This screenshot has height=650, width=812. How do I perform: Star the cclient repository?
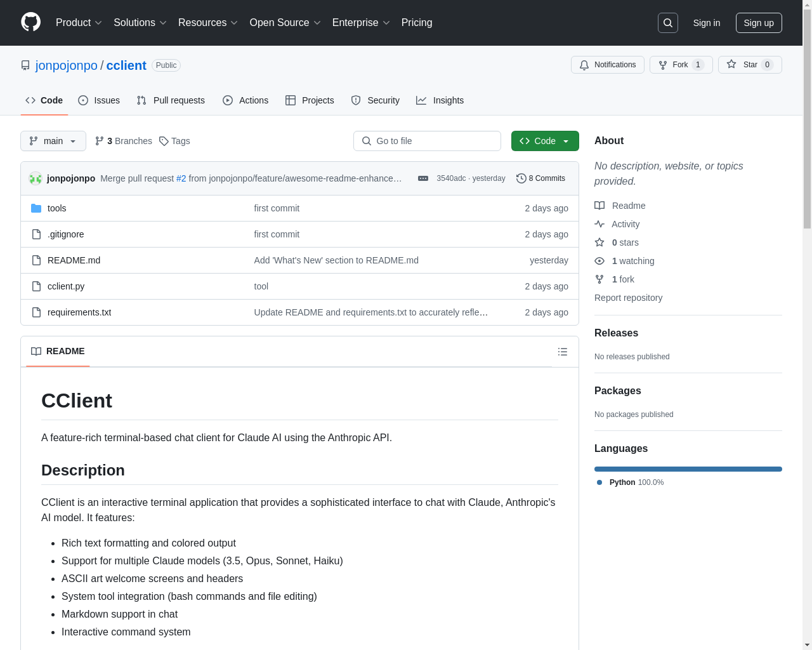point(750,65)
